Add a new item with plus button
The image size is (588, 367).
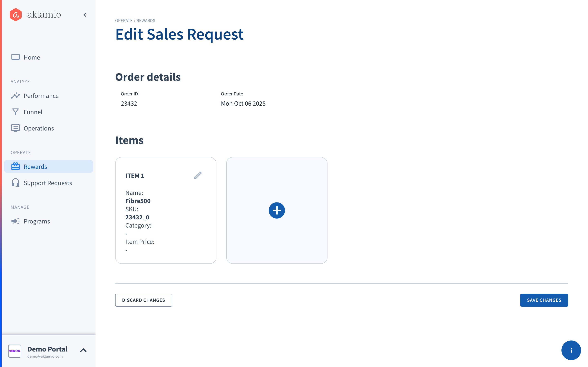click(276, 210)
